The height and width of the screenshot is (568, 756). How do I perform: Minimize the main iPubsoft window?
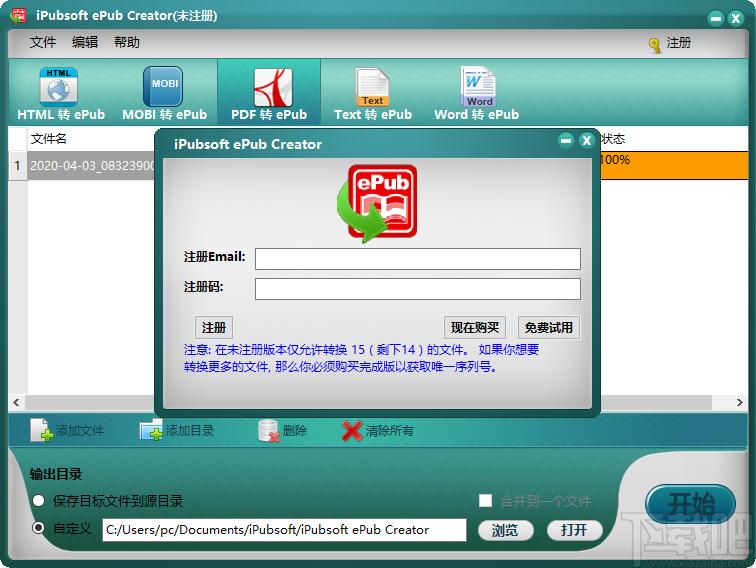pos(716,18)
